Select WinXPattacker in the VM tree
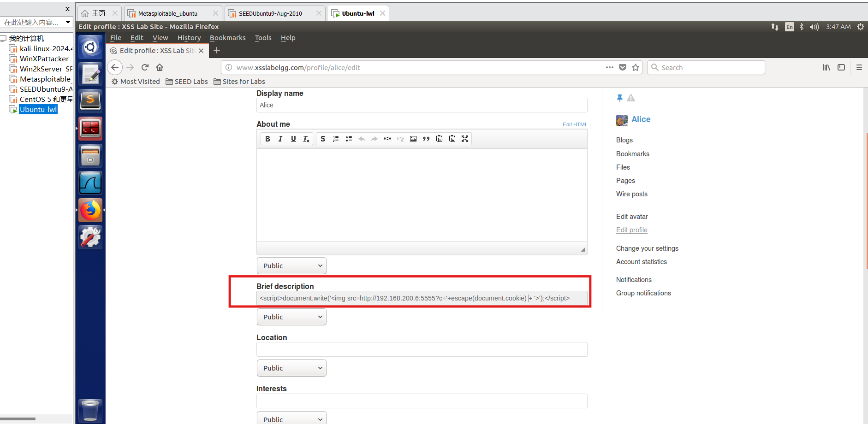 click(x=39, y=59)
